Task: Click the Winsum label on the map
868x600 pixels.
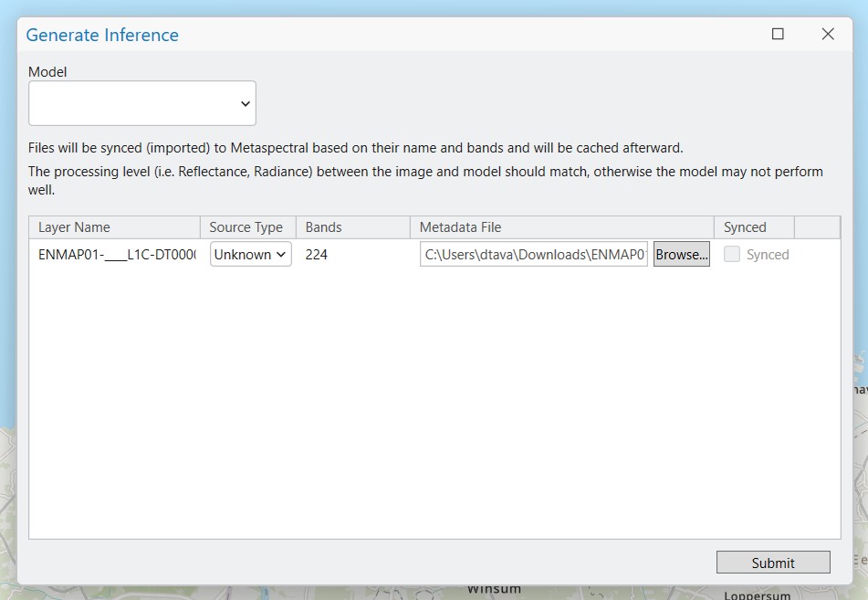Action: [494, 590]
